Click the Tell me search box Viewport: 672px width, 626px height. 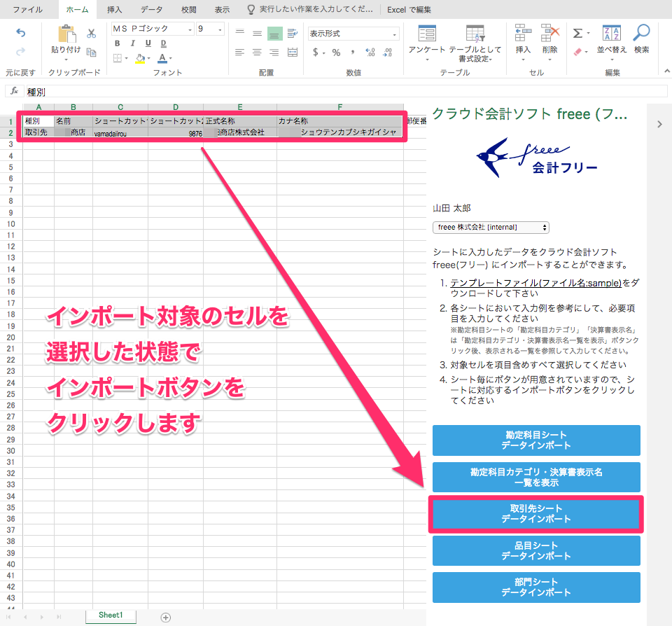[x=311, y=9]
